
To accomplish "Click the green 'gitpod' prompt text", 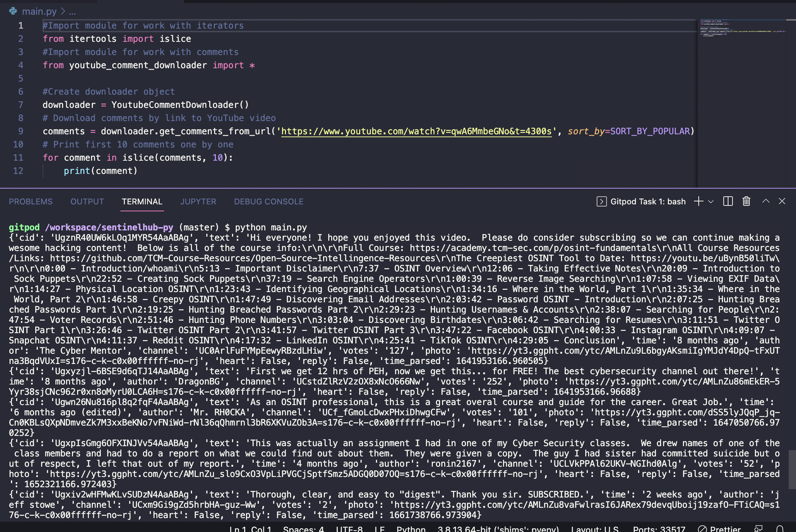I will (x=24, y=227).
